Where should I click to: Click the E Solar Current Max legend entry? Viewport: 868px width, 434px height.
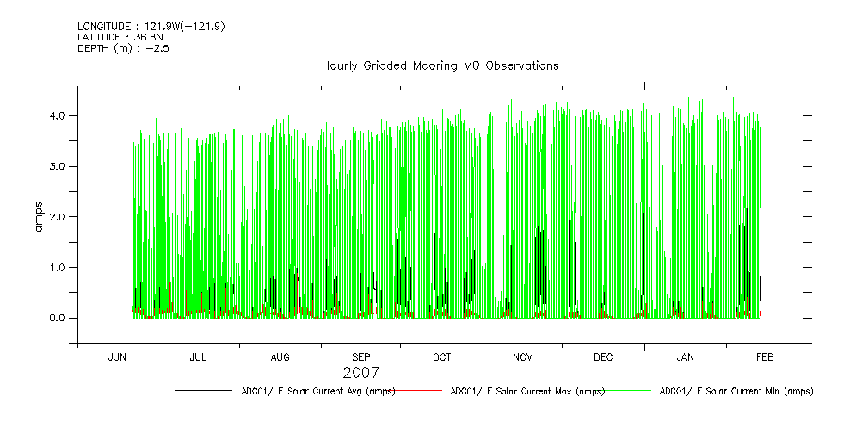pyautogui.click(x=527, y=391)
